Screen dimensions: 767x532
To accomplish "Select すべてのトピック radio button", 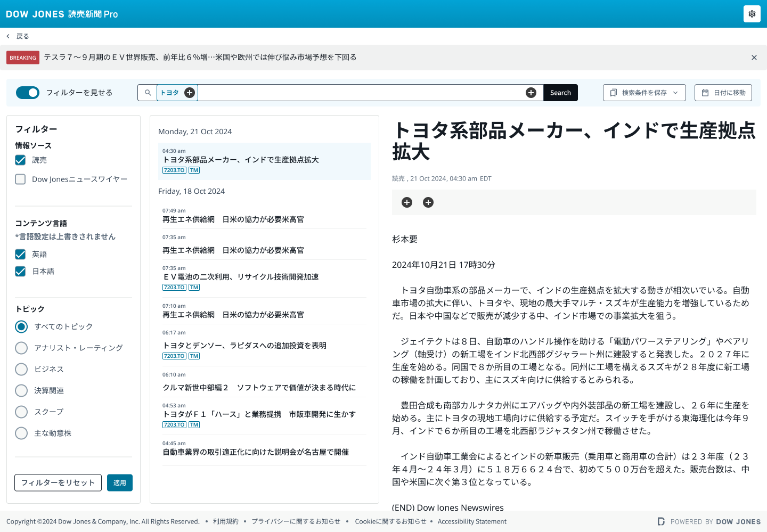I will click(21, 326).
